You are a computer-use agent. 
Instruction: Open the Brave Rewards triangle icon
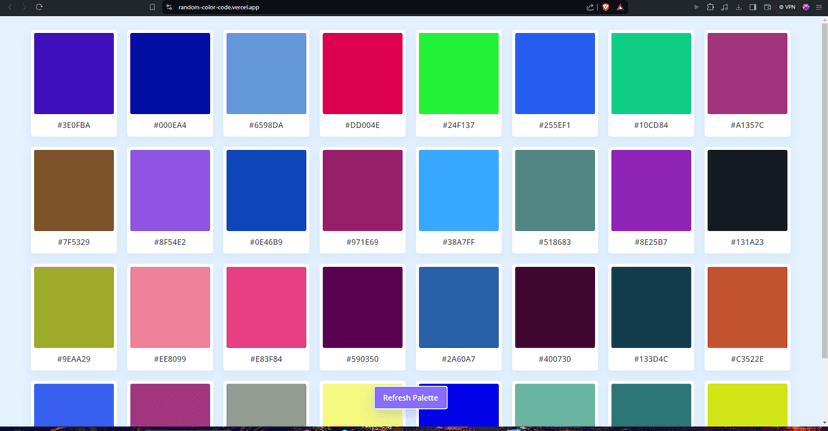point(620,7)
